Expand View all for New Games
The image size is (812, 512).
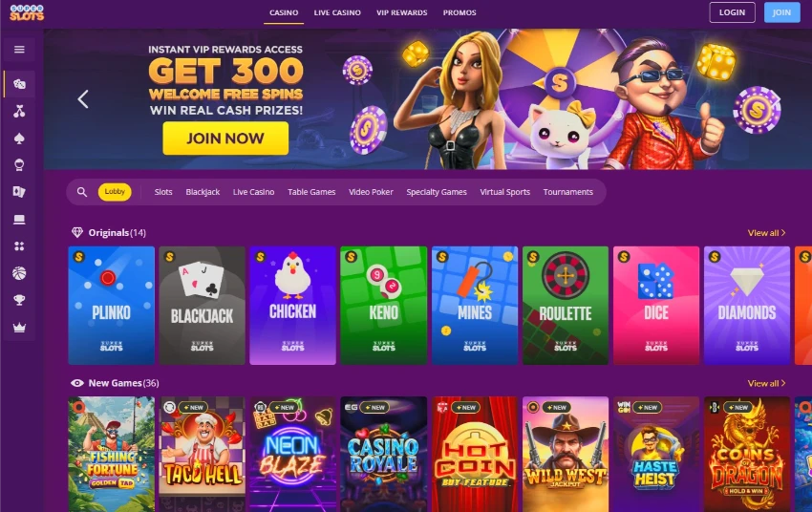click(x=766, y=384)
